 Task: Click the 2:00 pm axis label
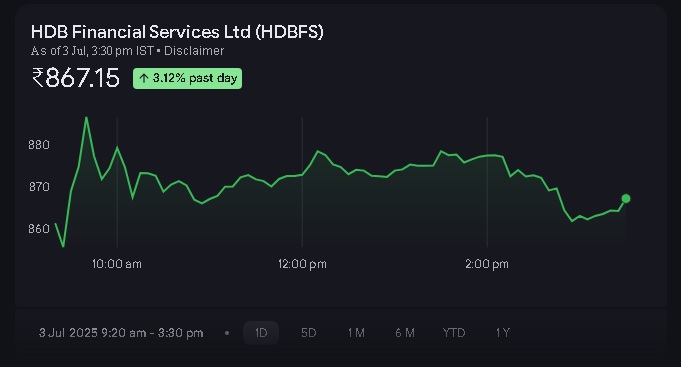[487, 264]
